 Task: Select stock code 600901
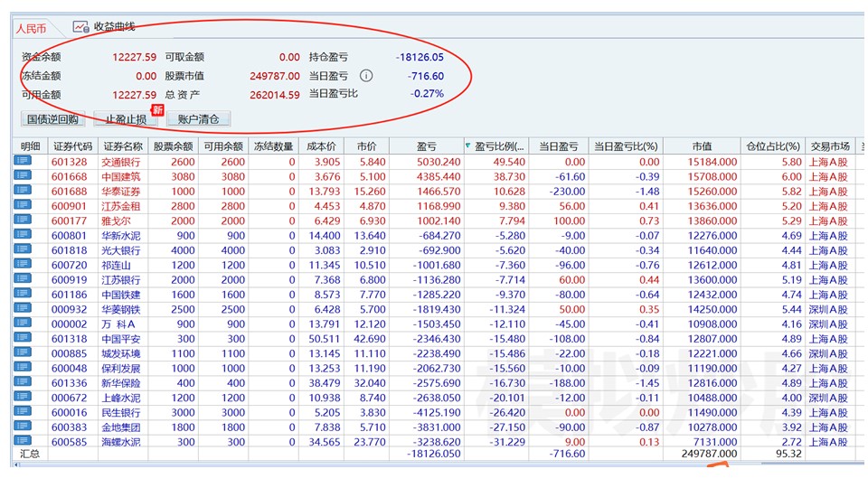(70, 206)
